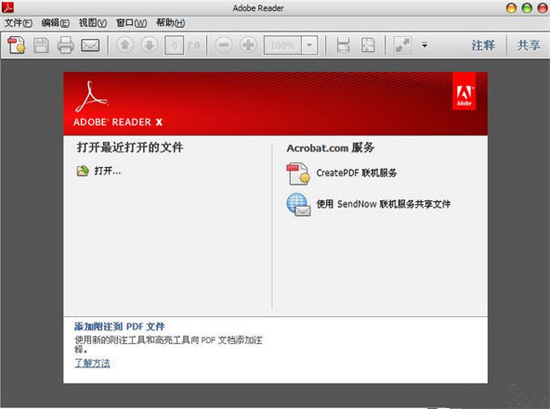The width and height of the screenshot is (550, 409).
Task: Click the Adobe Reader icon in the title bar
Action: point(8,7)
